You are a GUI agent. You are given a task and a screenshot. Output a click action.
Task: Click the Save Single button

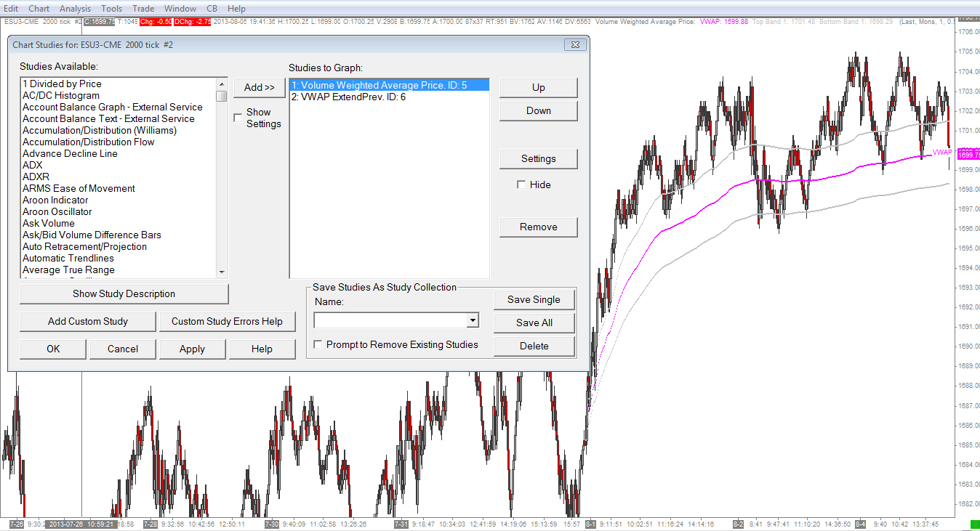[x=534, y=299]
